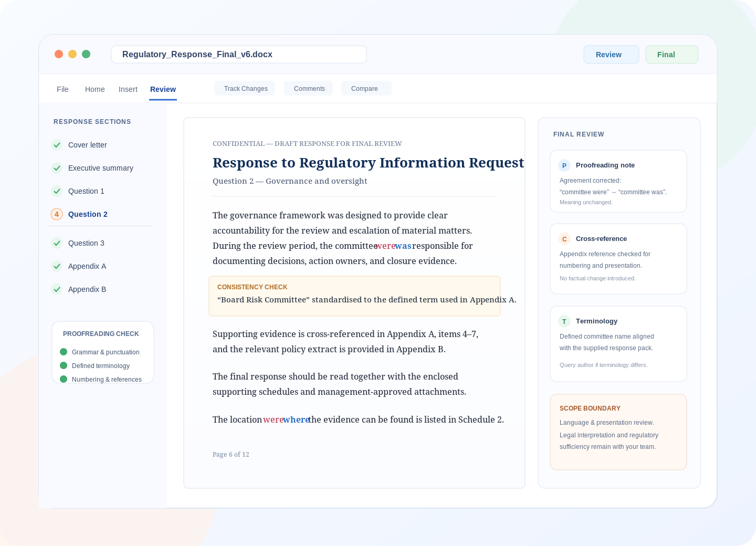
Task: Click inserted word "was" in paragraph
Action: click(403, 246)
